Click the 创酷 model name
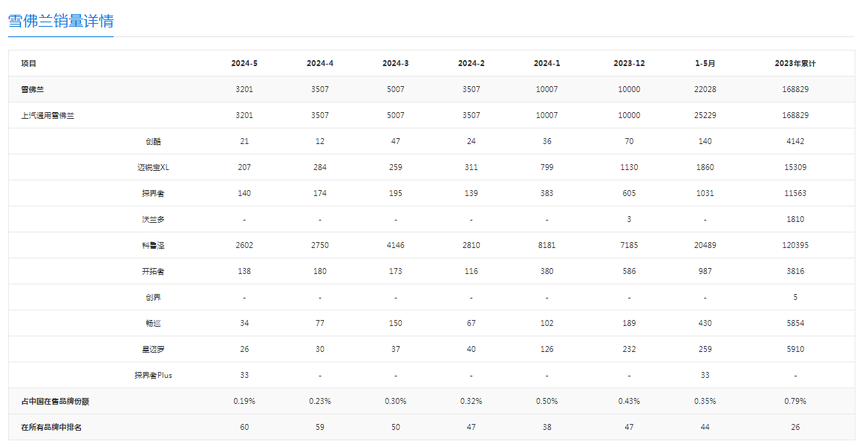 point(154,141)
